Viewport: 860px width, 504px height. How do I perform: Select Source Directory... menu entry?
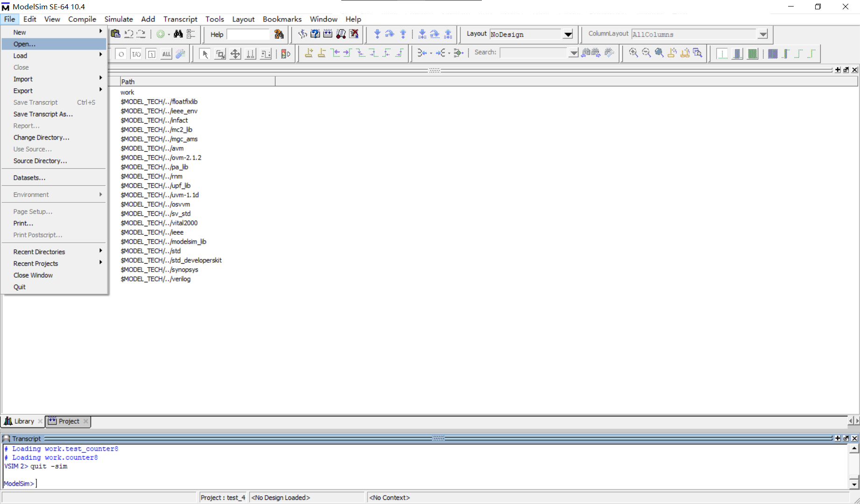(54, 161)
